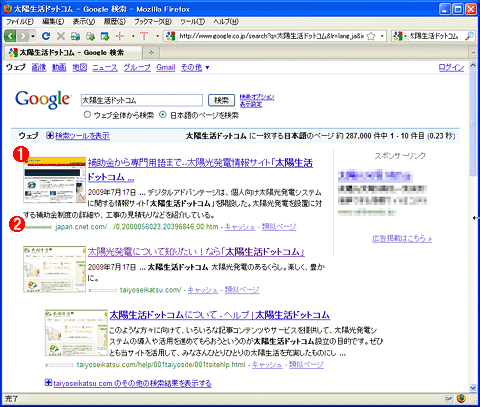Click the 検索ツールを表示 link
This screenshot has height=407, width=480.
pos(82,136)
